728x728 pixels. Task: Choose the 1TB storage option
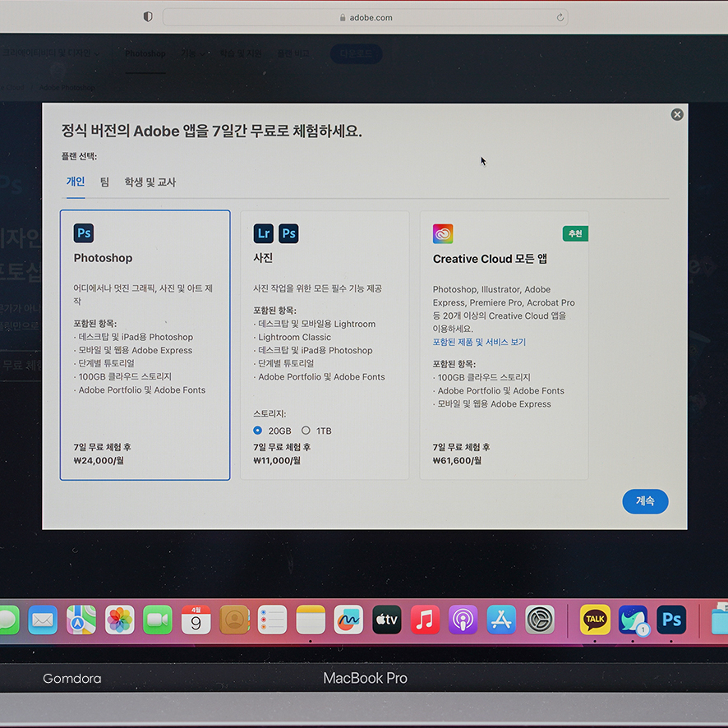click(306, 431)
